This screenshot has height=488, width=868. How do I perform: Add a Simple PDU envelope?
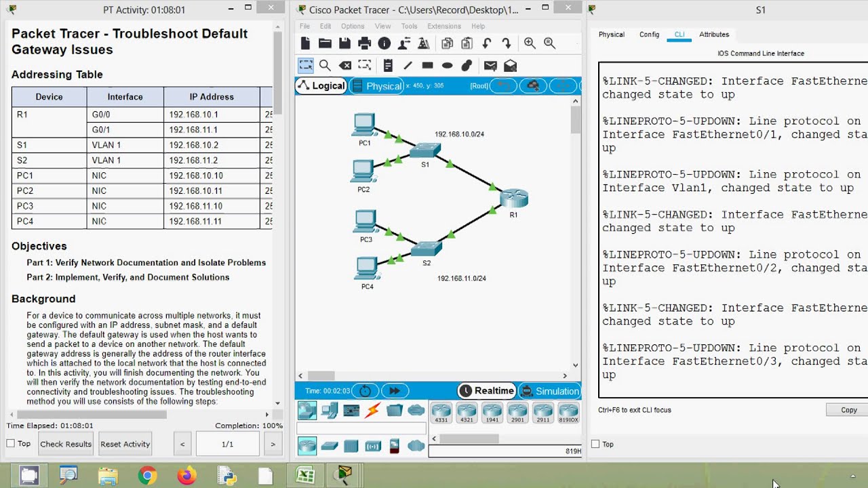(490, 65)
